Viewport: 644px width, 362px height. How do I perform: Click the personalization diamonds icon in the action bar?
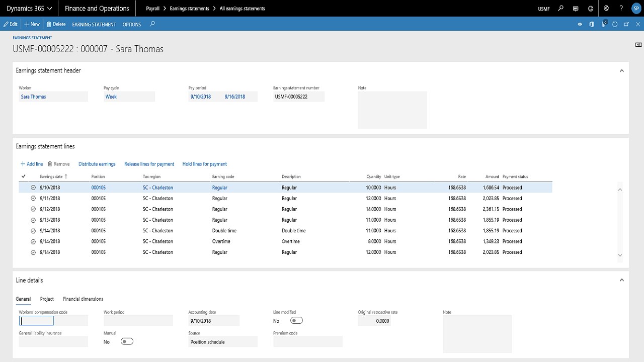580,24
